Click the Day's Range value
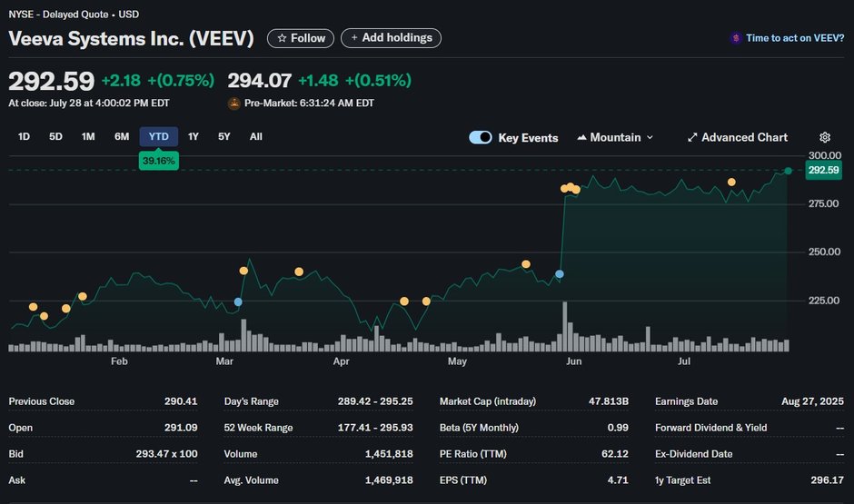854x504 pixels. pos(375,401)
